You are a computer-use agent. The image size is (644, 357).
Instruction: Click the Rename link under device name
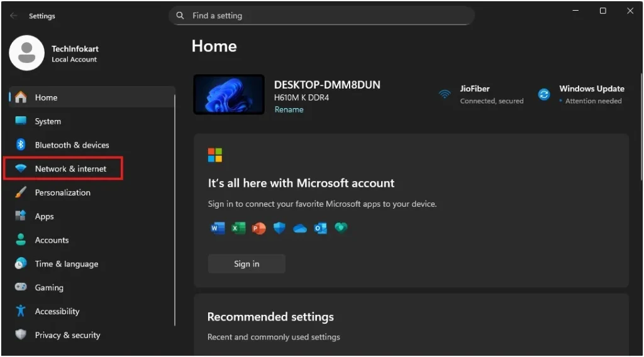coord(289,109)
